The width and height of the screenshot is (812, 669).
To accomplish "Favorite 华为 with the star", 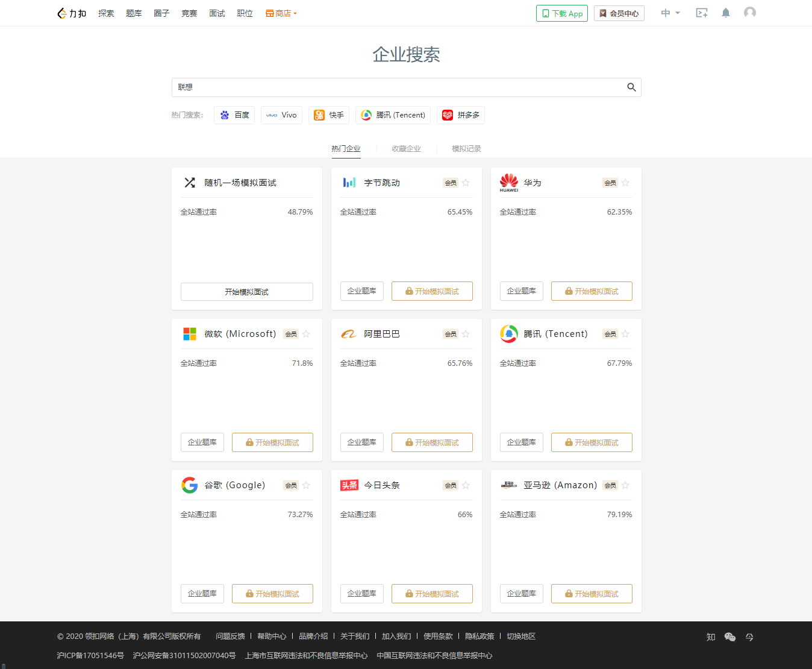I will 625,183.
